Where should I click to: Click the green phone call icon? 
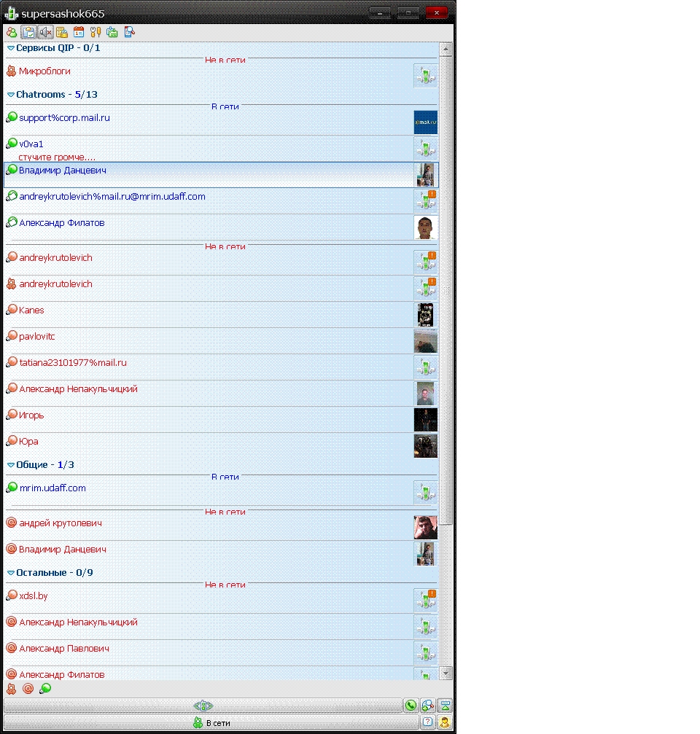click(411, 706)
